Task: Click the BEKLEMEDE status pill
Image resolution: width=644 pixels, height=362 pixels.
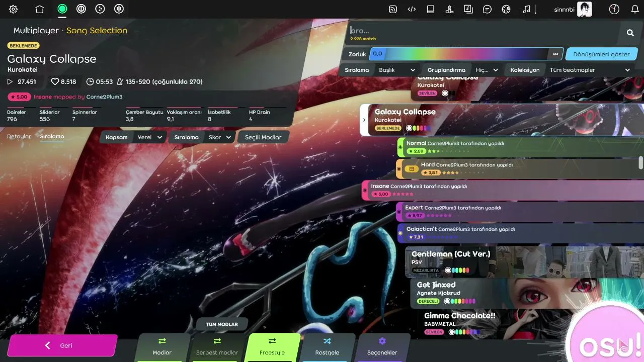Action: tap(23, 46)
